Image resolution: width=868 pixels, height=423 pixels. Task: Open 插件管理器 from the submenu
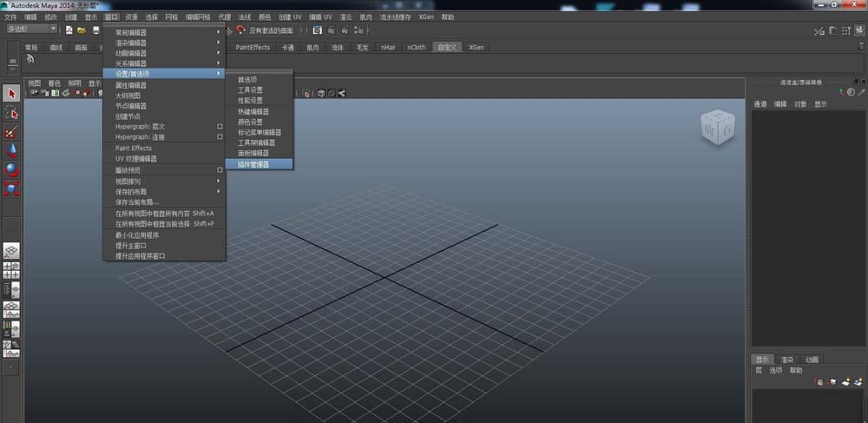pos(253,163)
